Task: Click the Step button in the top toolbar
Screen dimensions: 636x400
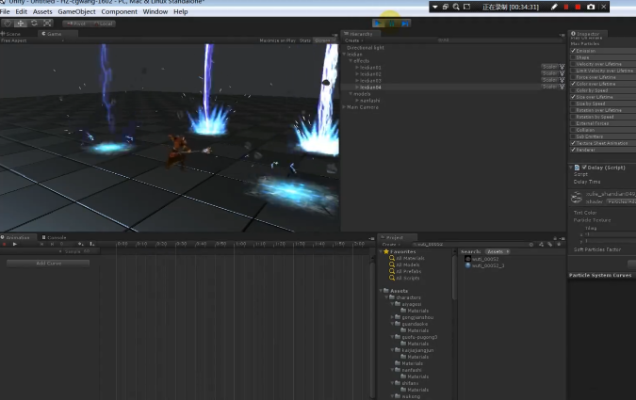Action: [407, 22]
